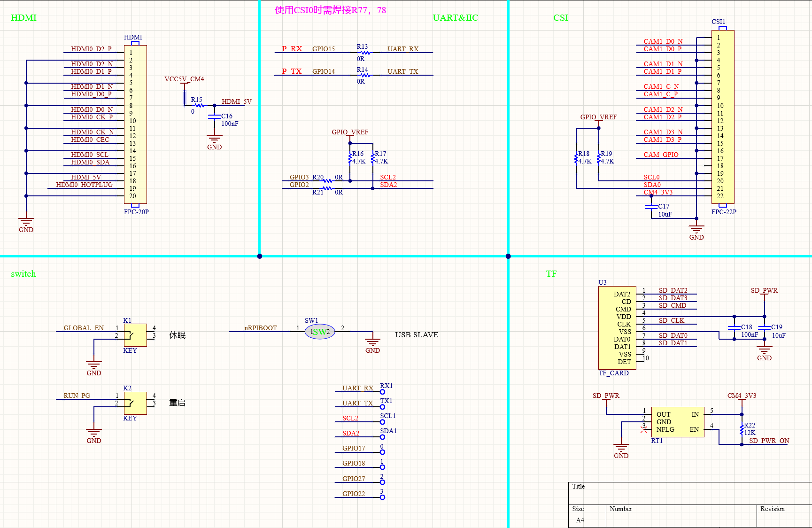Viewport: 812px width, 528px height.
Task: Select resistor R20 symbol
Action: point(327,181)
